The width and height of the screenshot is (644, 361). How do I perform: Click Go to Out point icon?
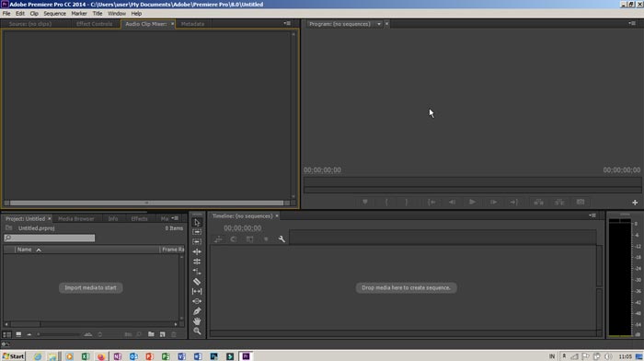[513, 203]
